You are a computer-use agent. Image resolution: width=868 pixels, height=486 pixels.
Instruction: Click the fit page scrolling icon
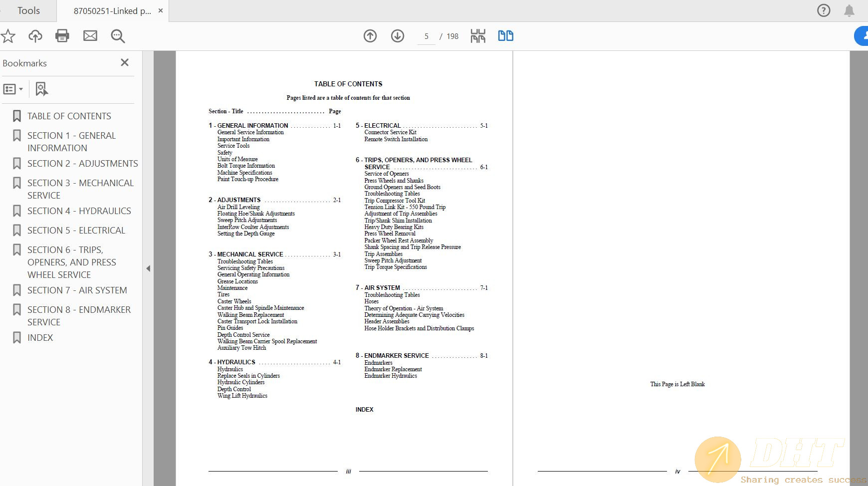[x=478, y=36]
